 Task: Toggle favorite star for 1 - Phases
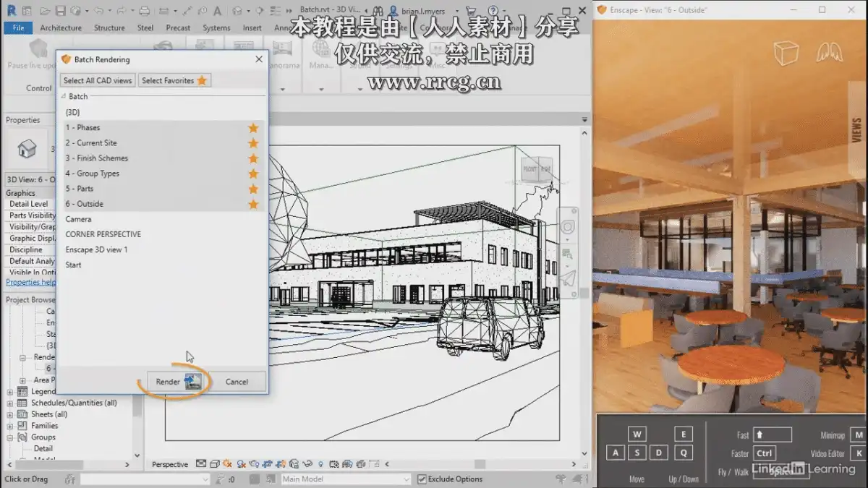pos(253,128)
